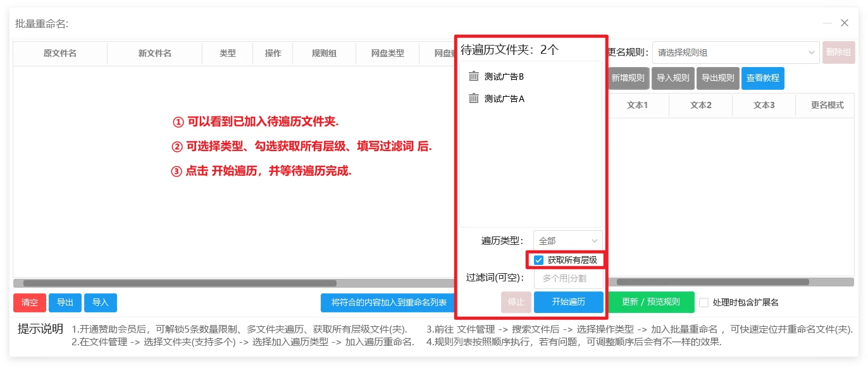Screen dimensions: 868x368
Task: Click 将符合的内容加入到重命名列表 button
Action: click(388, 303)
